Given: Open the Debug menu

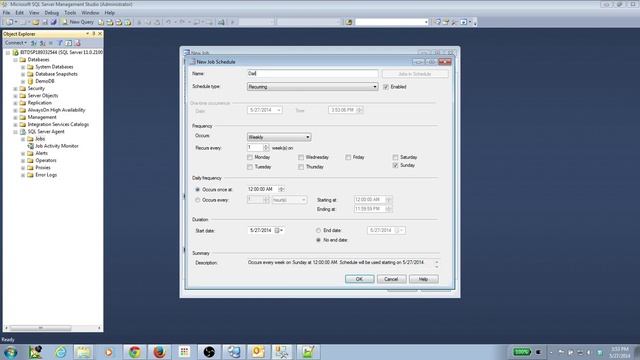Looking at the screenshot, I should [52, 13].
